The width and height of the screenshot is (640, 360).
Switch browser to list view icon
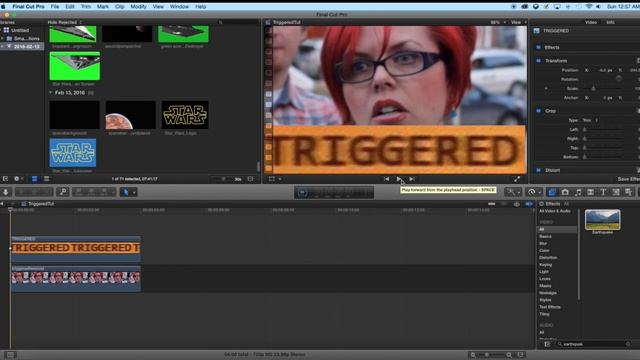pyautogui.click(x=47, y=179)
